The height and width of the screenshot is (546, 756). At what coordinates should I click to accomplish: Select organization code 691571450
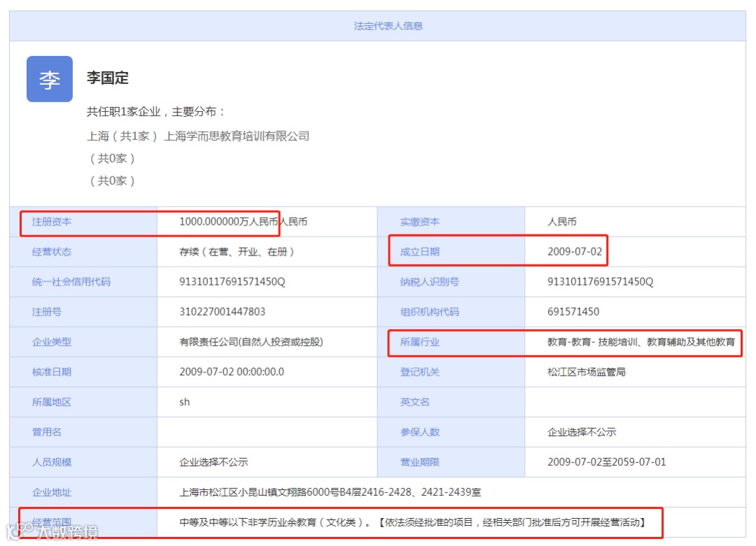pos(573,312)
